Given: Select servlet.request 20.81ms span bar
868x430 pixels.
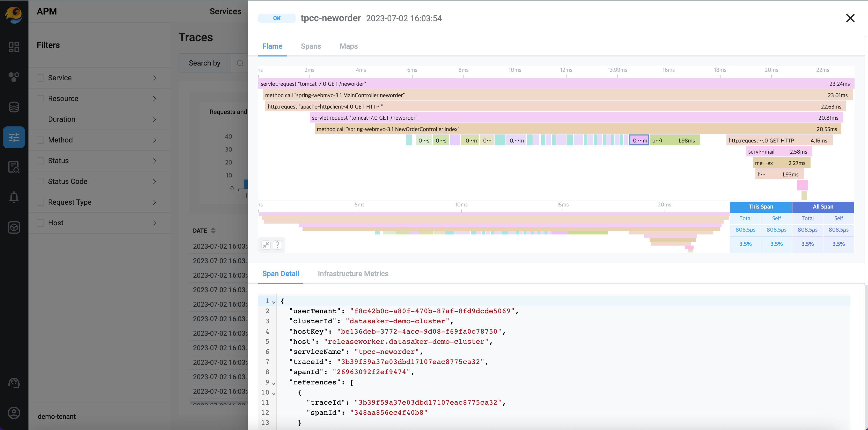Looking at the screenshot, I should click(x=576, y=118).
